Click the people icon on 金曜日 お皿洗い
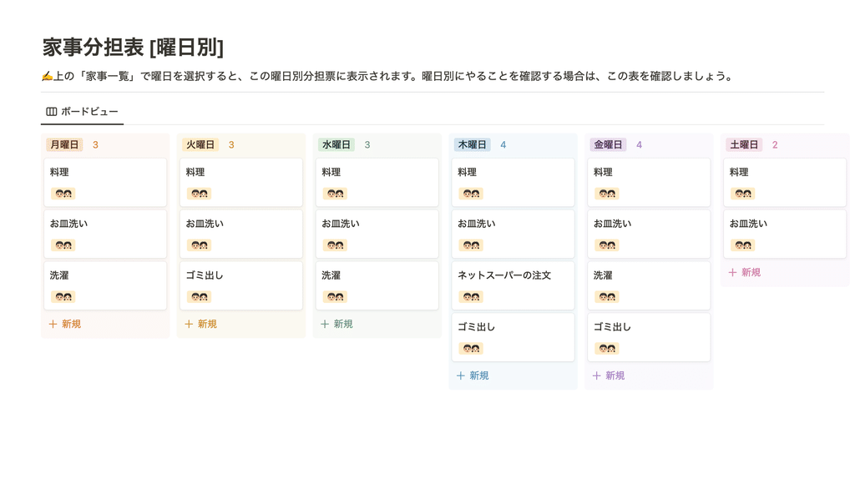 607,245
